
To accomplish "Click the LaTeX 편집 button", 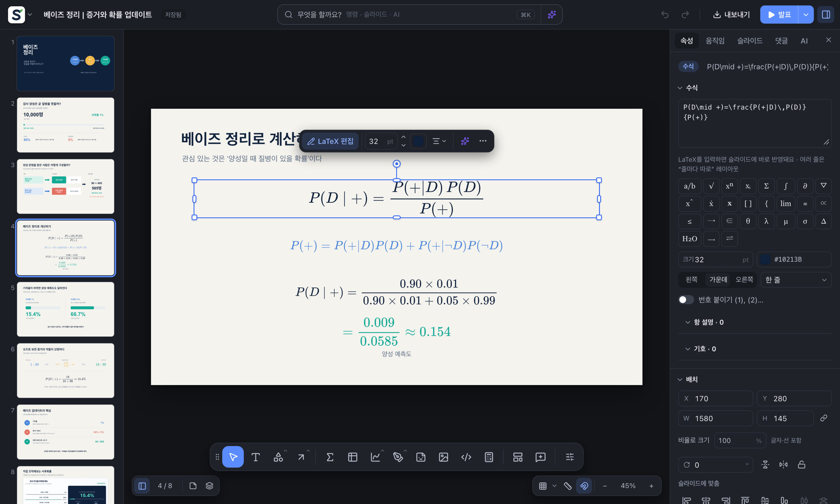I will tap(331, 141).
